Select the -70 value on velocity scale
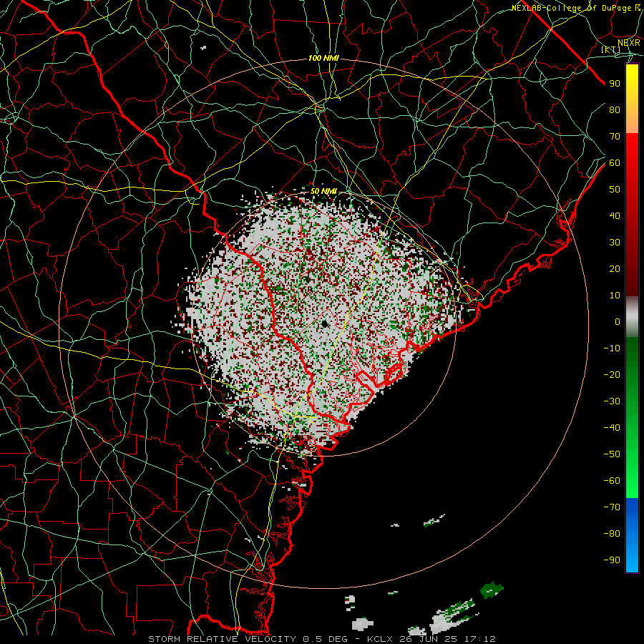644x644 pixels. [612, 507]
